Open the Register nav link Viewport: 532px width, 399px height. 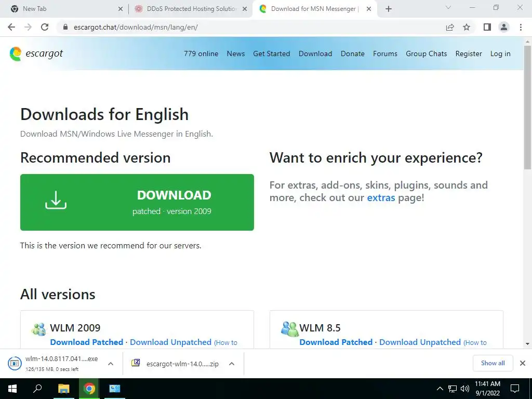469,54
